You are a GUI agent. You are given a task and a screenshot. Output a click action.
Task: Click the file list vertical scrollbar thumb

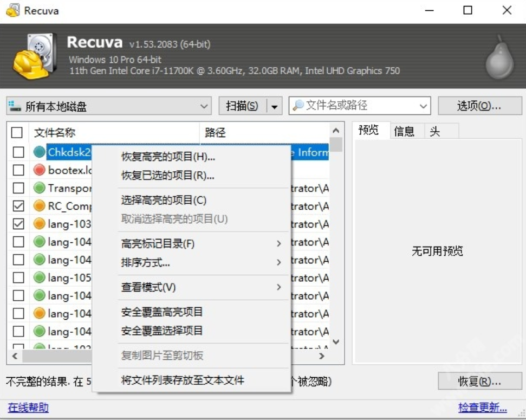[x=336, y=145]
